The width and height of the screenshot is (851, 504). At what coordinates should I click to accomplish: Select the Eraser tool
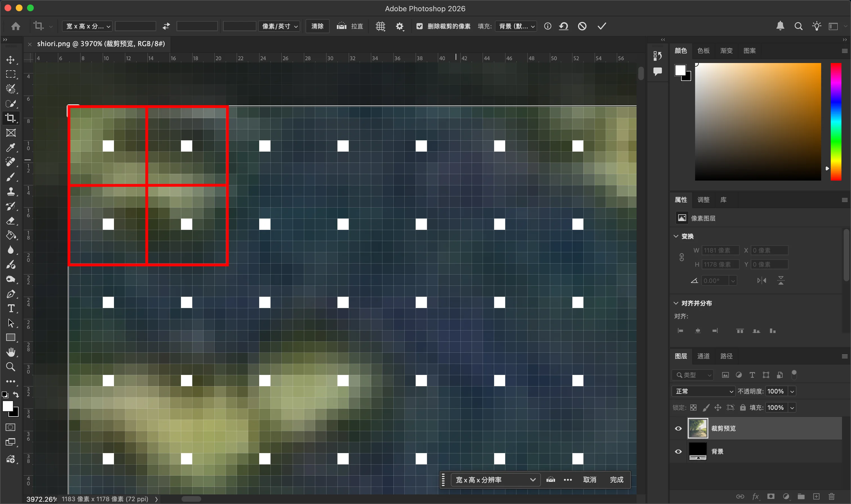(10, 221)
